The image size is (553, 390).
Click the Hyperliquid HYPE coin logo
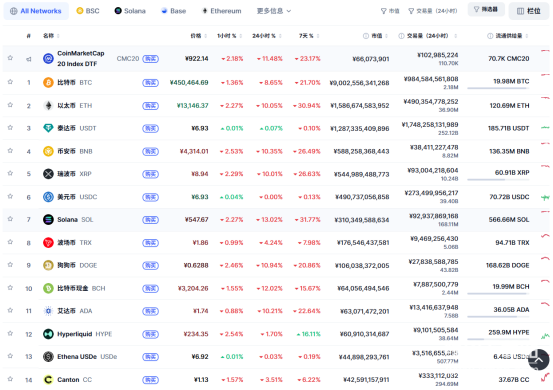click(x=48, y=334)
